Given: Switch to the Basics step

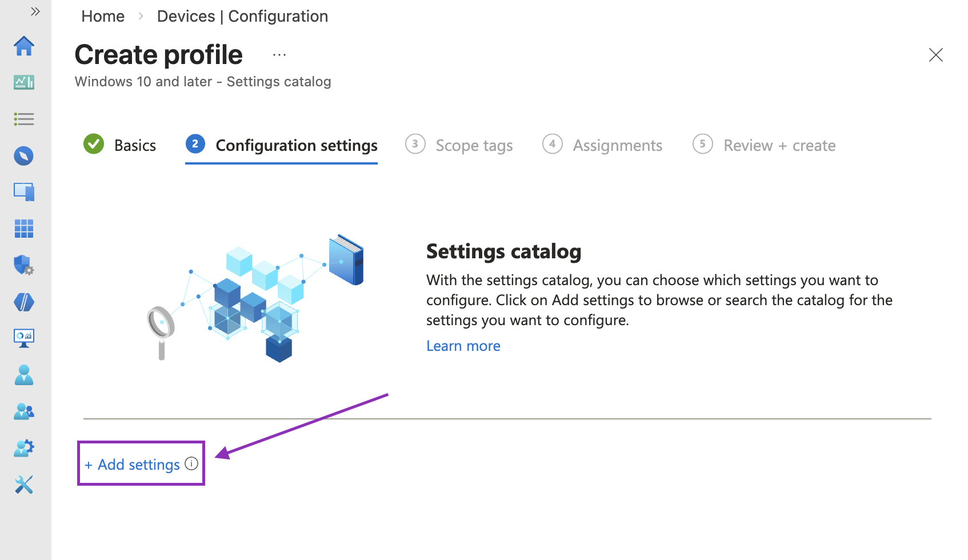Looking at the screenshot, I should click(x=120, y=145).
